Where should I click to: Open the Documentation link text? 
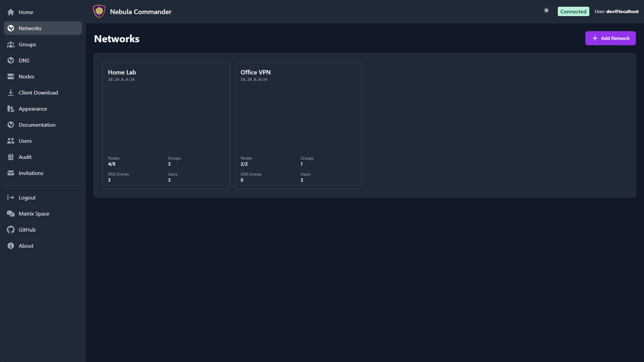coord(37,125)
